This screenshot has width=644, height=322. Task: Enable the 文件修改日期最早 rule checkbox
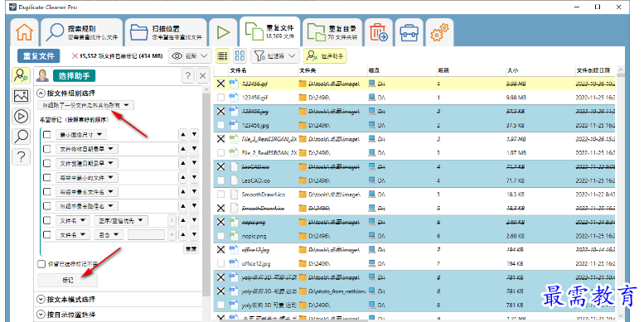pyautogui.click(x=47, y=149)
